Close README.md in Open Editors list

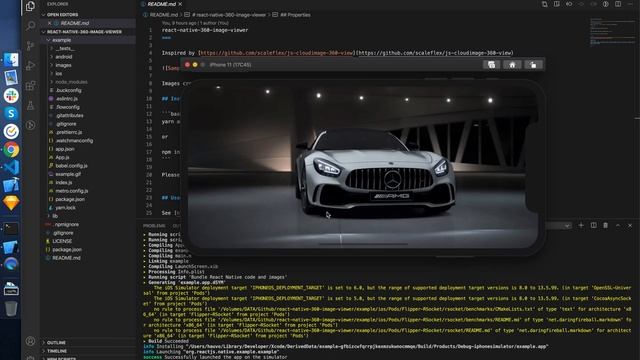(49, 23)
